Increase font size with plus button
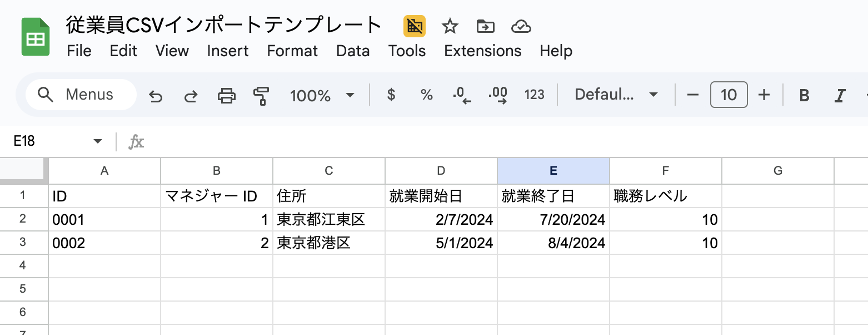This screenshot has height=335, width=868. [x=764, y=95]
